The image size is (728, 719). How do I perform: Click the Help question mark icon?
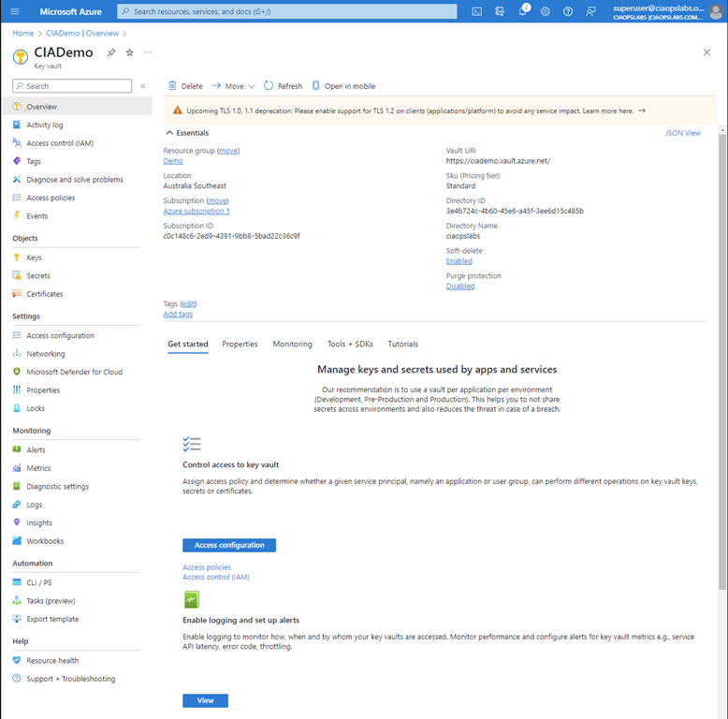pos(568,11)
